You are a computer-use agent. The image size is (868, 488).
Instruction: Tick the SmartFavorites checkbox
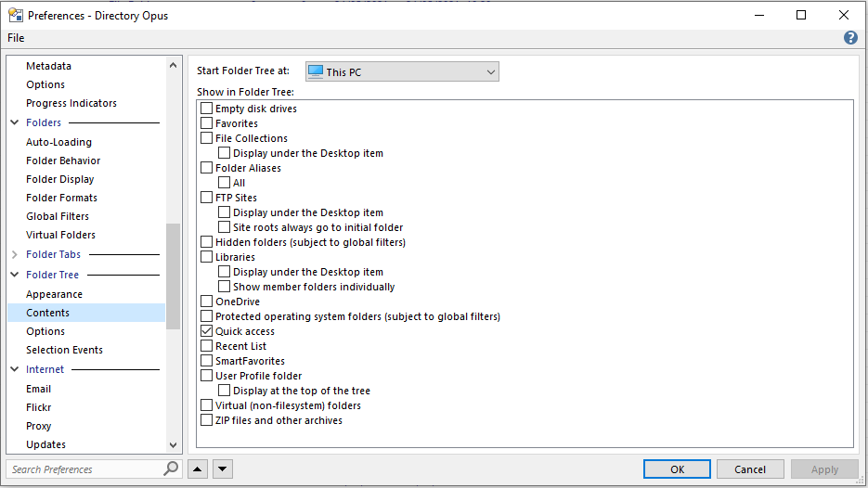pyautogui.click(x=206, y=361)
